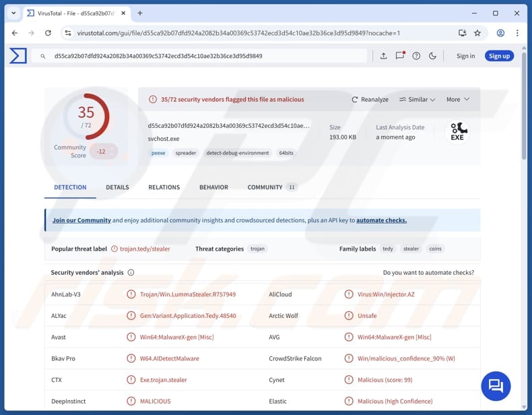Open the tab search dropdown arrow
532x415 pixels.
pos(13,13)
